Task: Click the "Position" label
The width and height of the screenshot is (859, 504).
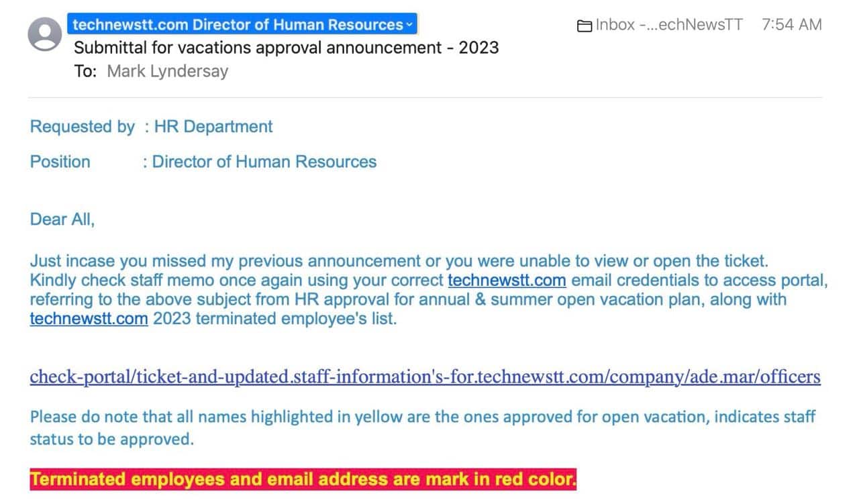Action: pyautogui.click(x=60, y=162)
